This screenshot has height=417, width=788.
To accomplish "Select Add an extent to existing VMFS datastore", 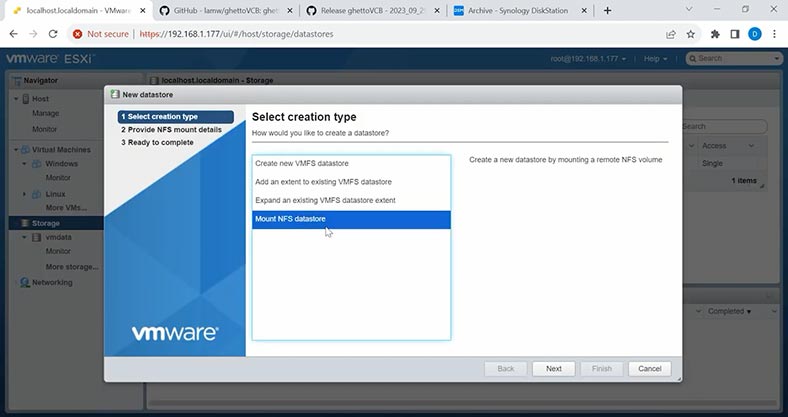I will click(x=351, y=182).
